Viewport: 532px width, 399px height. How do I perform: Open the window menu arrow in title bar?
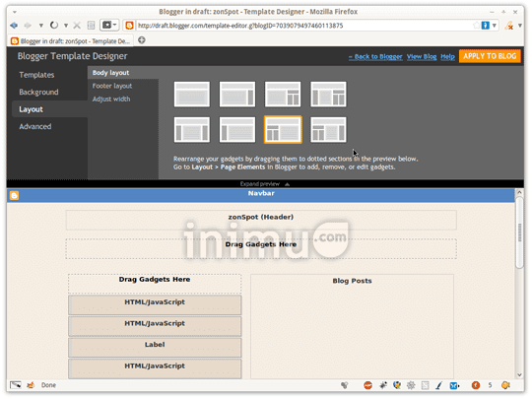pos(15,12)
